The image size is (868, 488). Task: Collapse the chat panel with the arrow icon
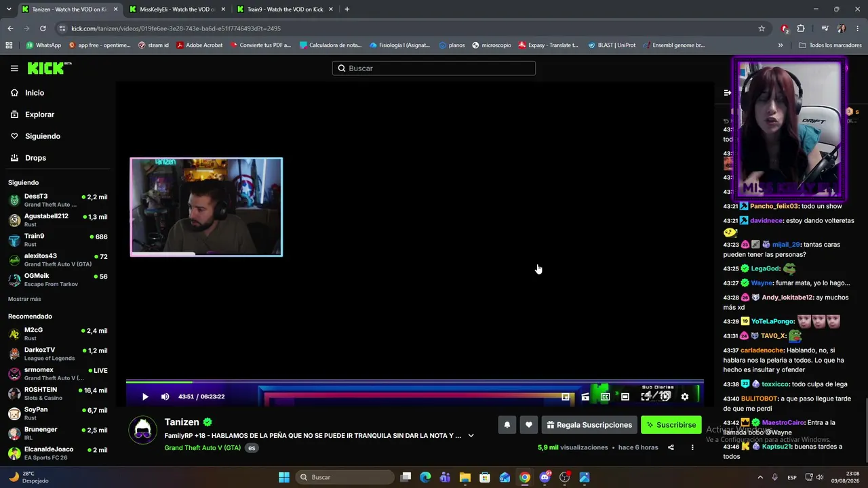(x=727, y=93)
